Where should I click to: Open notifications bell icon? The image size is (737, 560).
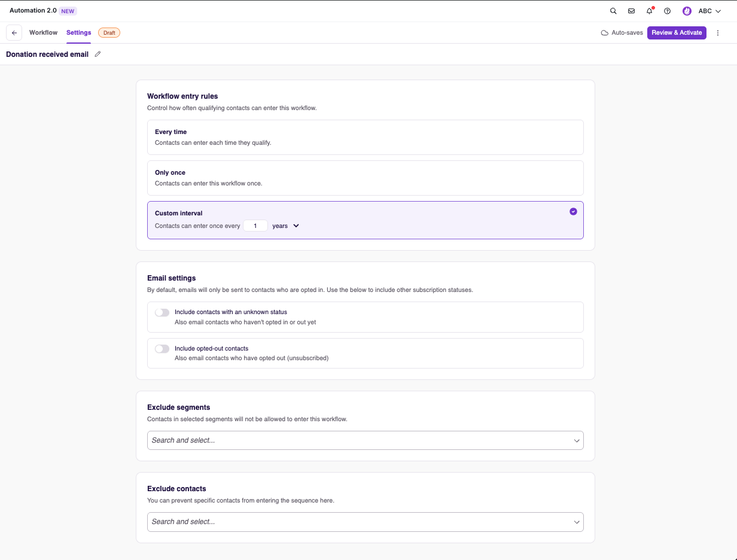click(x=650, y=11)
